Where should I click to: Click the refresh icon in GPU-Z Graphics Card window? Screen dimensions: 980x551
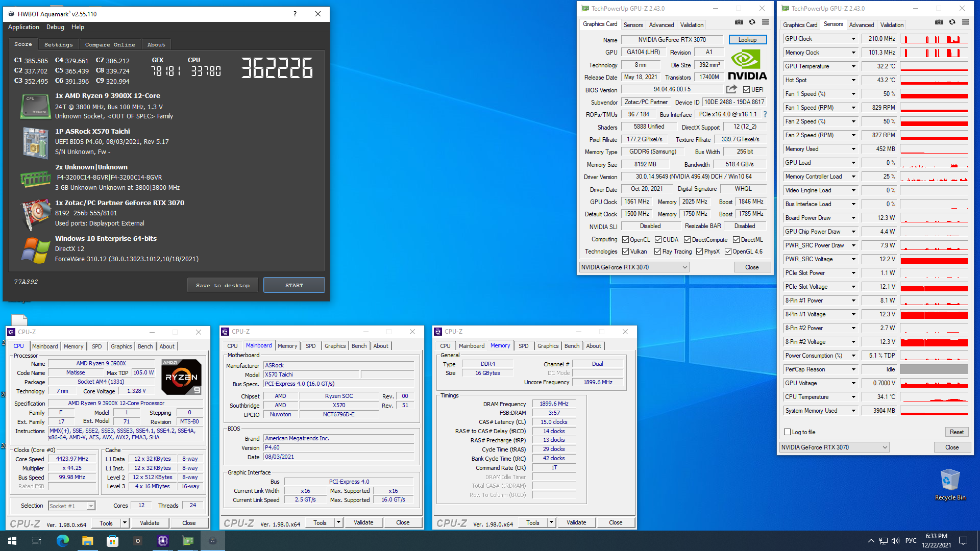pyautogui.click(x=752, y=22)
